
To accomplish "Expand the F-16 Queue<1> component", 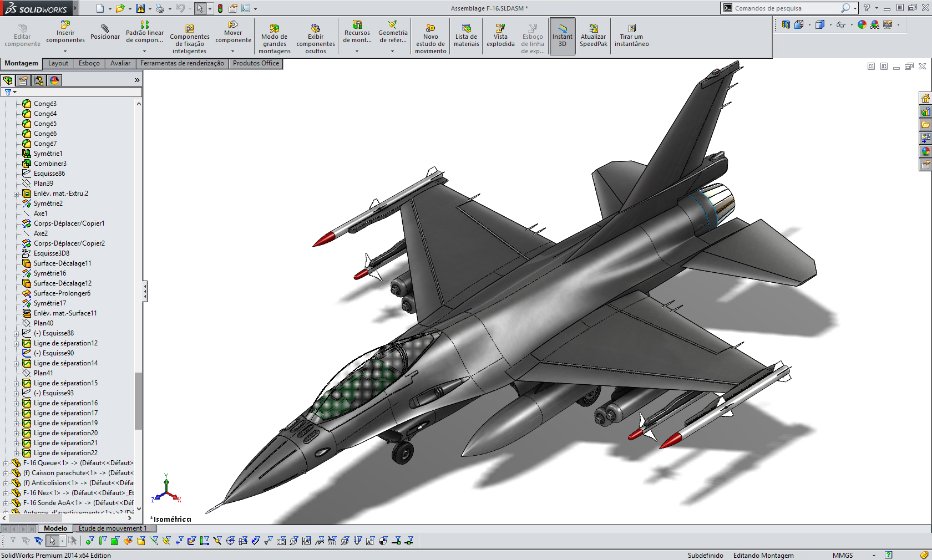I will pos(6,464).
